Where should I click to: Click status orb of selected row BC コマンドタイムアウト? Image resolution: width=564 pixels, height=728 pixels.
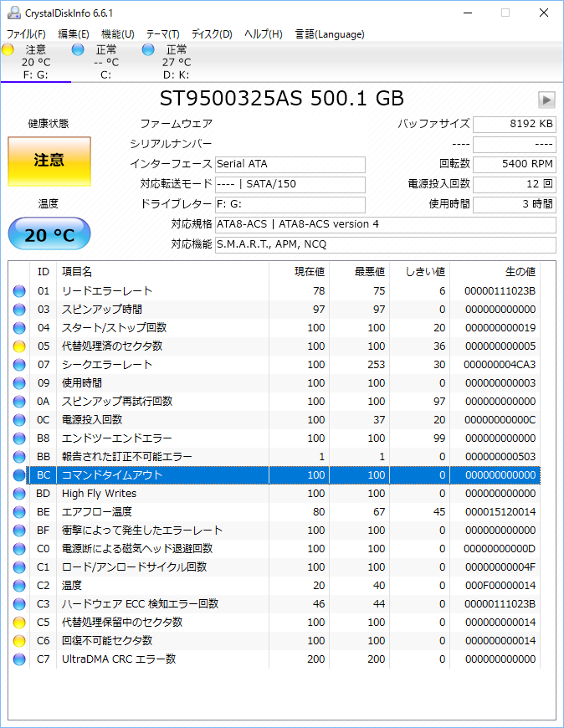19,475
